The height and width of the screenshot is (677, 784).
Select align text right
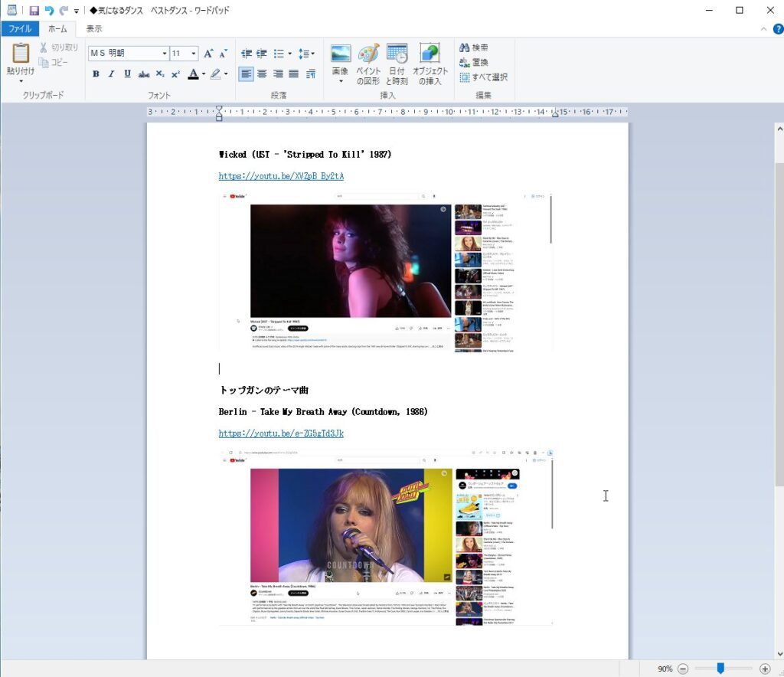(278, 74)
